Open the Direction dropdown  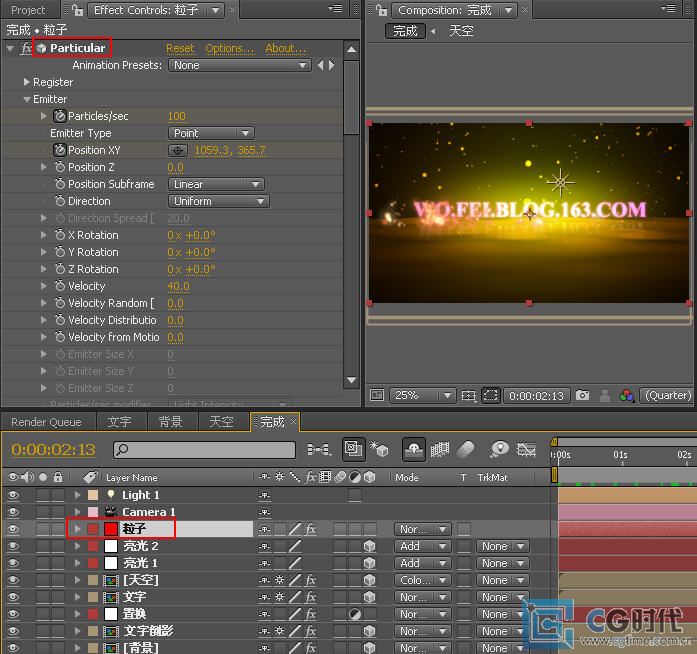click(x=219, y=201)
